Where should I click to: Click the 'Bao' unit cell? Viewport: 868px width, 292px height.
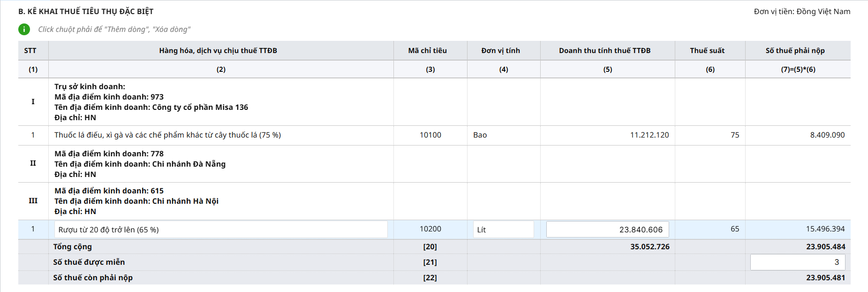480,135
